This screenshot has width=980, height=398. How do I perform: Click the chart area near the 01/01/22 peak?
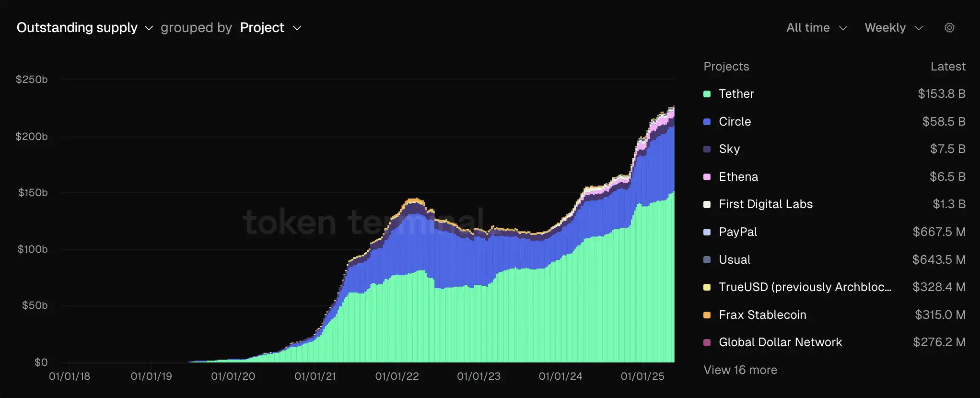point(413,240)
